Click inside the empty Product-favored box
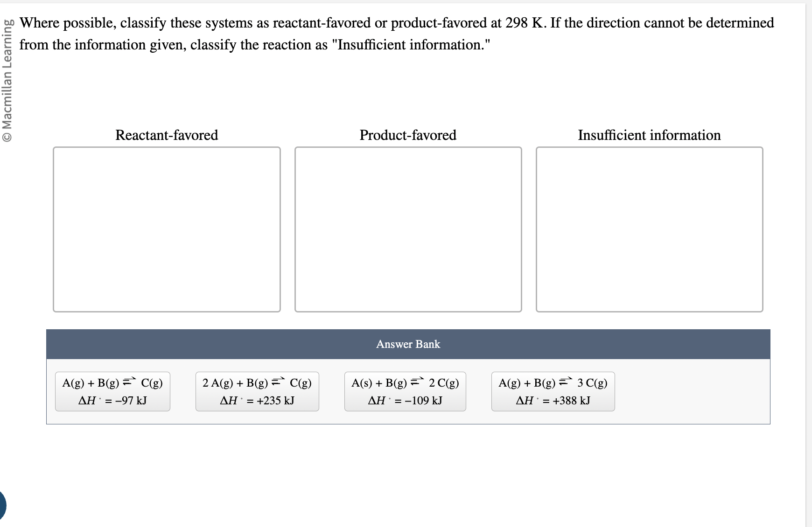 [408, 229]
